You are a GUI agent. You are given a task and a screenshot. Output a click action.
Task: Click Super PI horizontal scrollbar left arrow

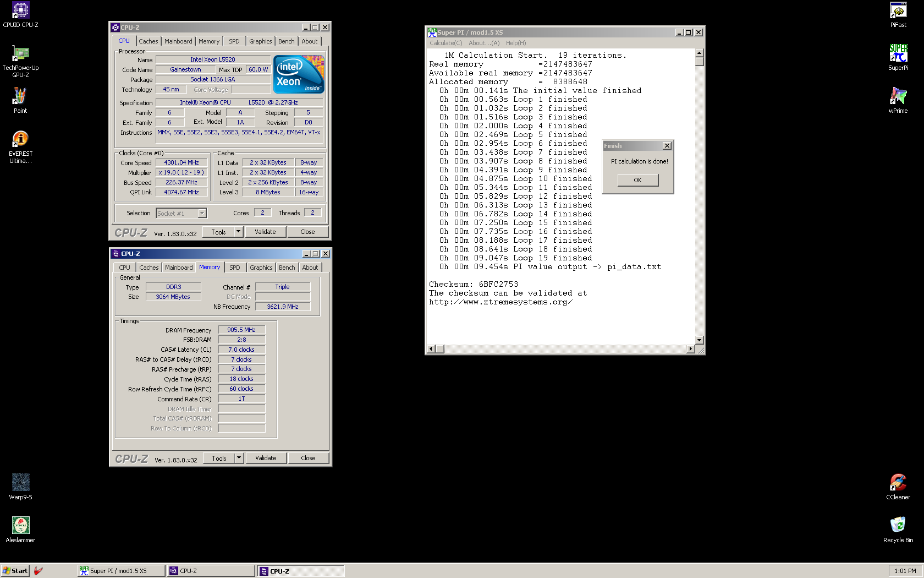point(431,348)
